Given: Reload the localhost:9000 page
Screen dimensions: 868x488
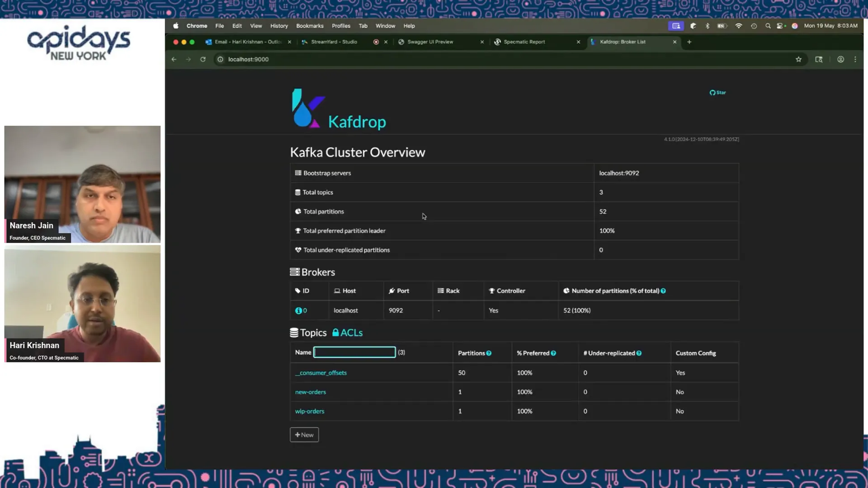Looking at the screenshot, I should pos(203,59).
